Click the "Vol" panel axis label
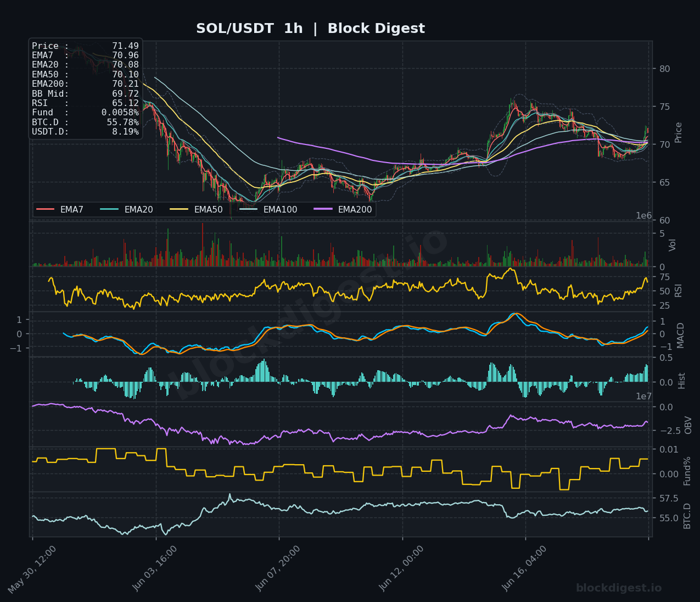Image resolution: width=700 pixels, height=602 pixels. [x=673, y=245]
